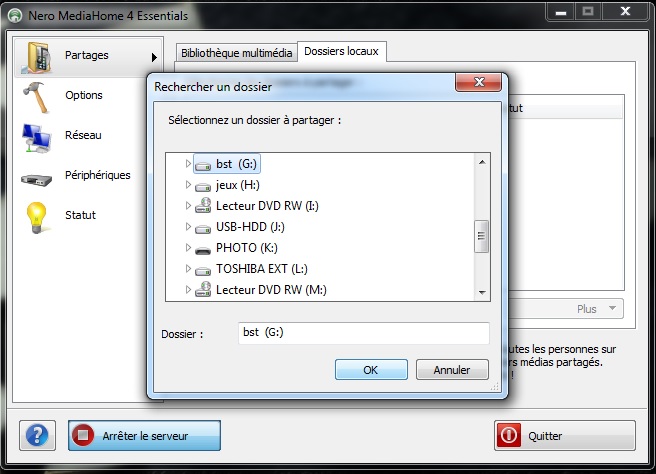The image size is (656, 474).
Task: Click the folder tree scroll down arrow
Action: point(482,292)
